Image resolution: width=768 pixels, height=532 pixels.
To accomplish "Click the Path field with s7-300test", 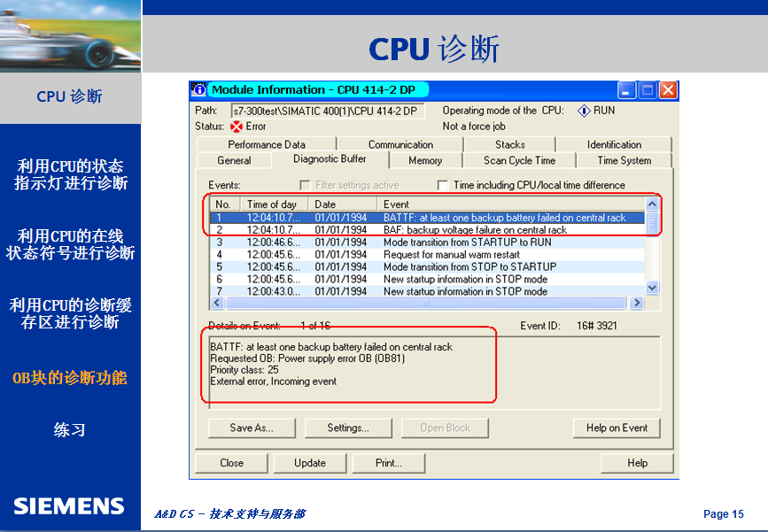I will [x=328, y=112].
